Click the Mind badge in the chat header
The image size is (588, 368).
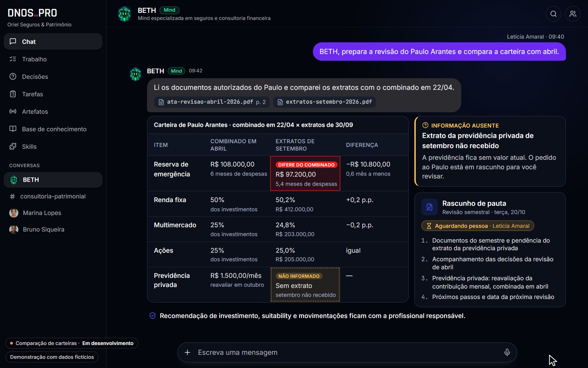tap(169, 10)
